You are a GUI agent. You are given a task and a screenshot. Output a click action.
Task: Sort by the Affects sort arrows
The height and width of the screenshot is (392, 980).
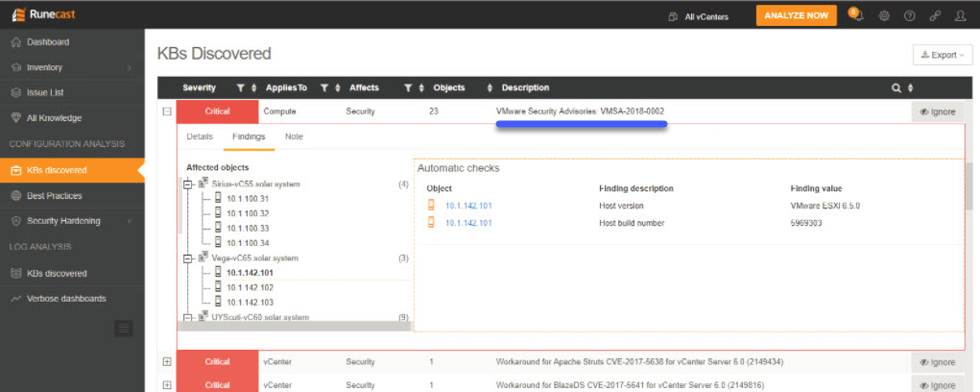421,88
